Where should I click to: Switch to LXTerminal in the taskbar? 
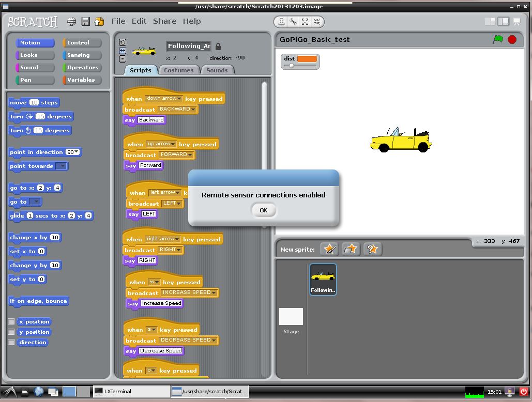tap(131, 392)
